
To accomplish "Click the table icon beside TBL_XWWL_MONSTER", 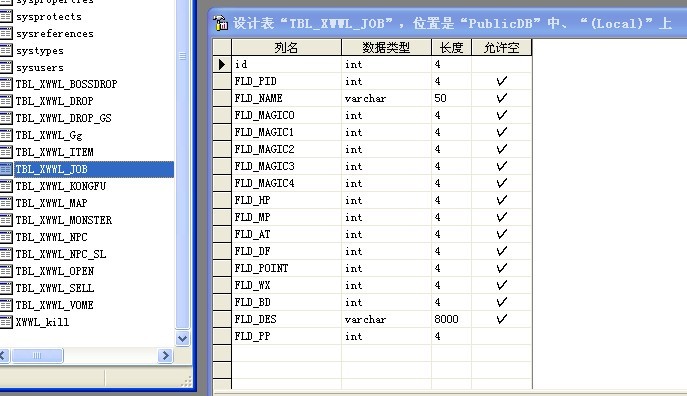I will coord(6,220).
